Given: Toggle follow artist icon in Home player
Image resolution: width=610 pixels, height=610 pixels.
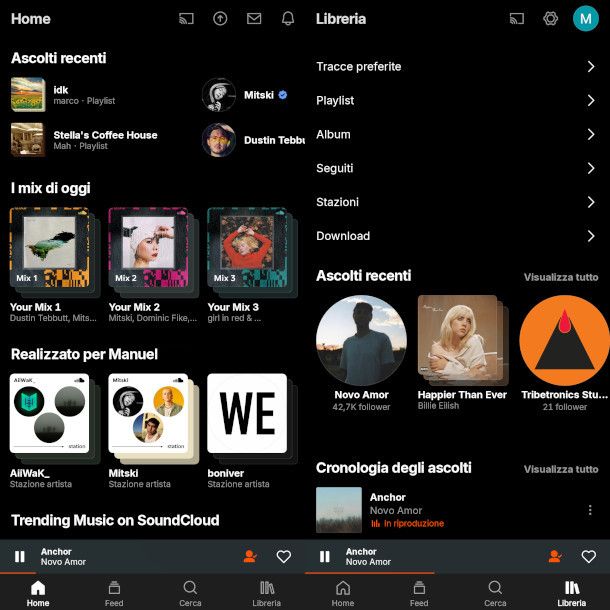Looking at the screenshot, I should coord(250,556).
